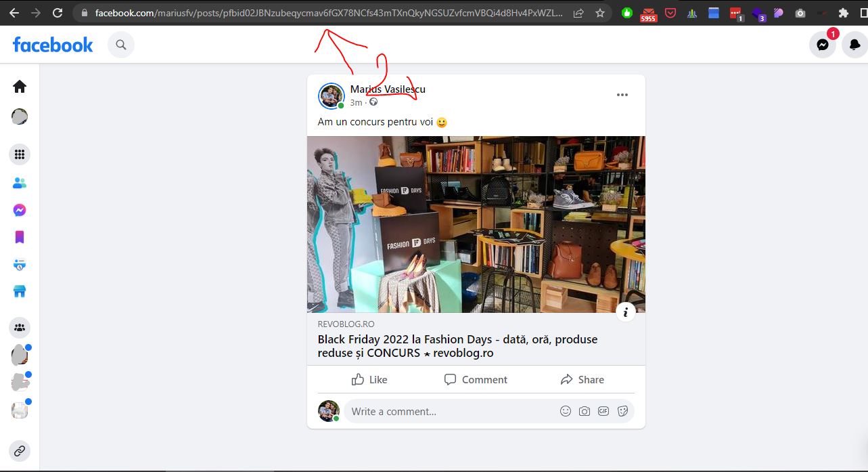The image size is (868, 472).
Task: Open Friends from the left sidebar
Action: (20, 183)
